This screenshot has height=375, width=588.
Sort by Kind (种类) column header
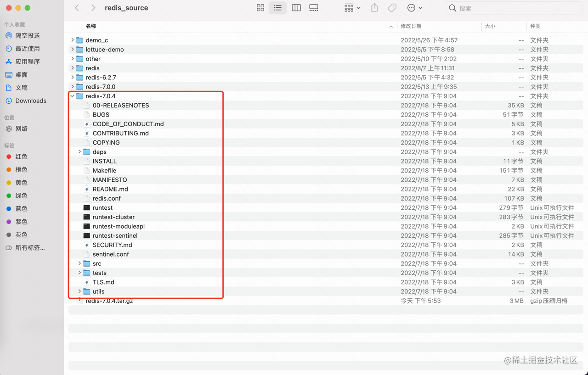[x=535, y=26]
